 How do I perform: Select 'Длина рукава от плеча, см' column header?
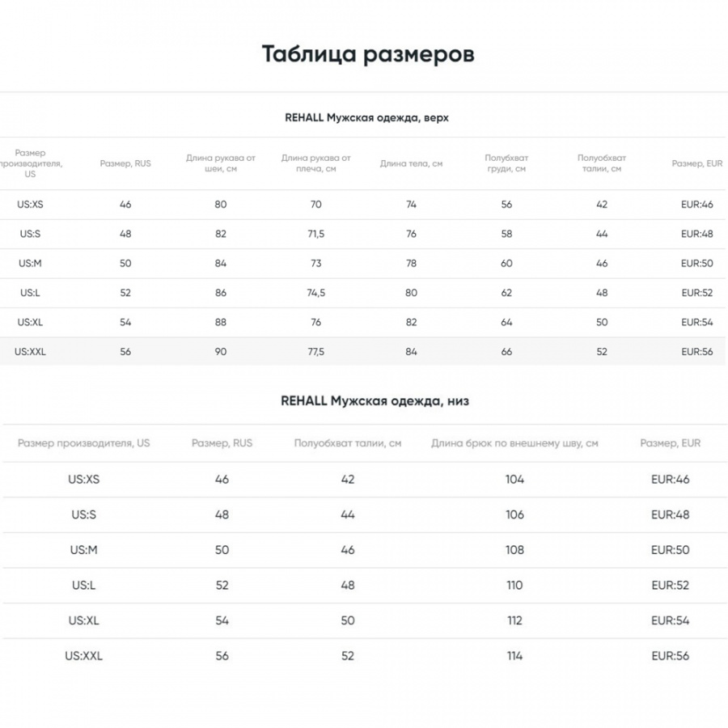pyautogui.click(x=315, y=163)
